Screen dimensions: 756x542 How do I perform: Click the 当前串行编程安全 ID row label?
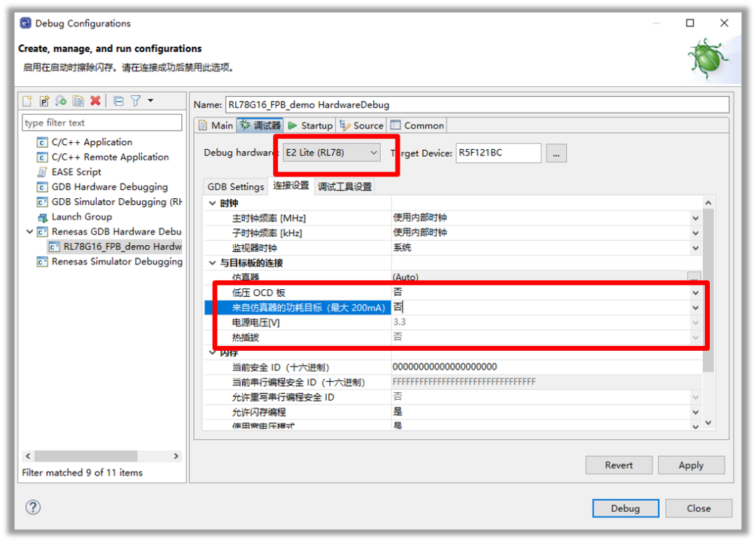pyautogui.click(x=298, y=382)
